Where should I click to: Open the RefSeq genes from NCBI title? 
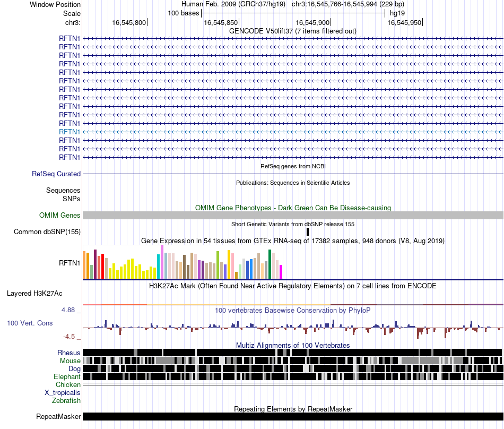click(293, 166)
